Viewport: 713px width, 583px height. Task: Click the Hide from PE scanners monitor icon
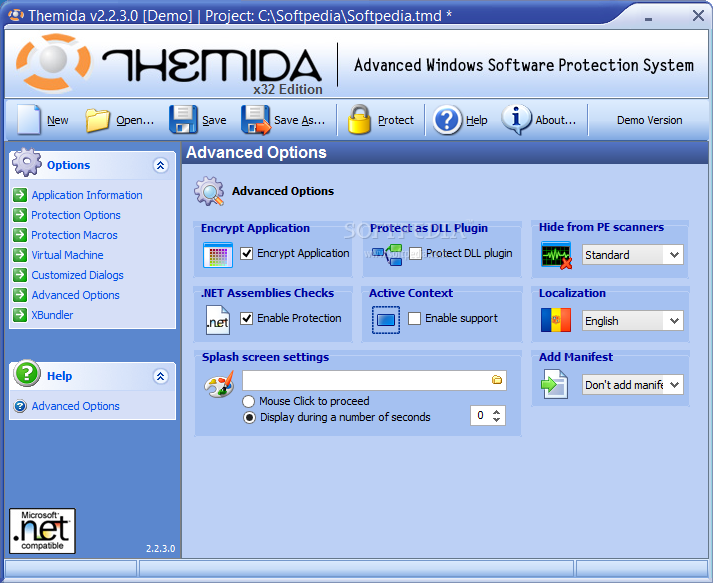click(556, 255)
